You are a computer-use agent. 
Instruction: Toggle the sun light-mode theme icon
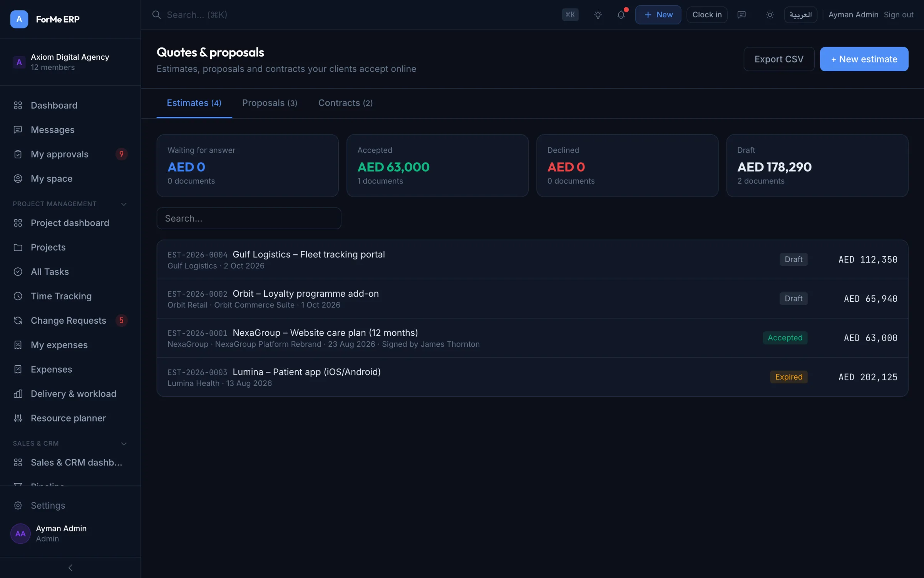point(770,15)
